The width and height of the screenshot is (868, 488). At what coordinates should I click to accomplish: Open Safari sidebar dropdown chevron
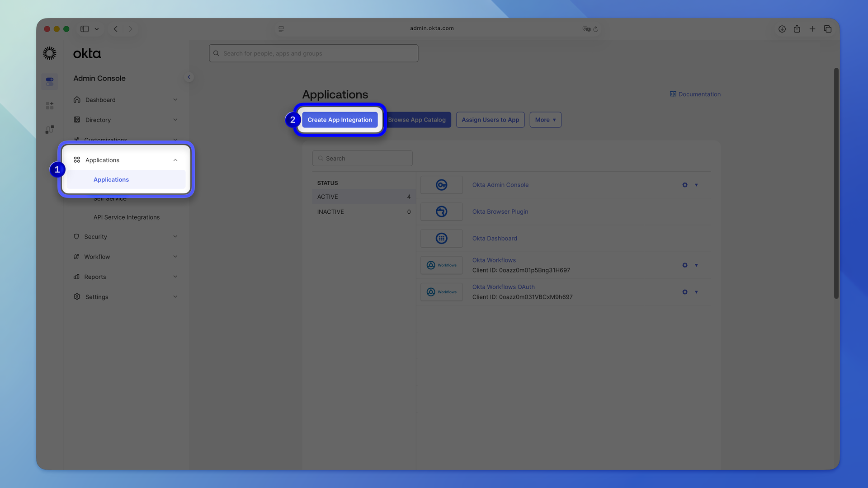click(96, 29)
